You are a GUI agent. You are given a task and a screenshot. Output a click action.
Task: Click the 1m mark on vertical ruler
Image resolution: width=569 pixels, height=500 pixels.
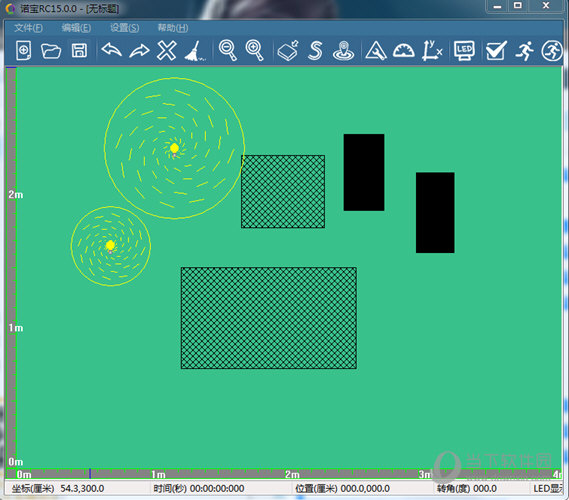click(x=16, y=328)
